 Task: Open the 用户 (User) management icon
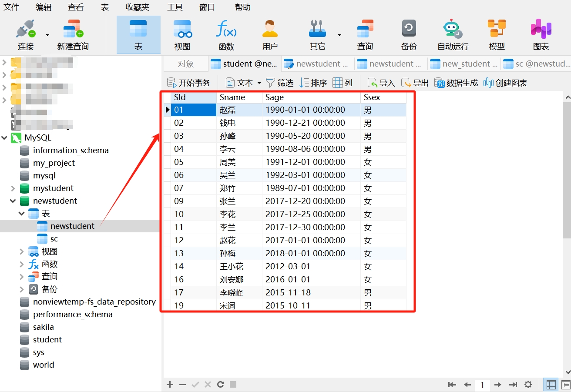tap(270, 35)
